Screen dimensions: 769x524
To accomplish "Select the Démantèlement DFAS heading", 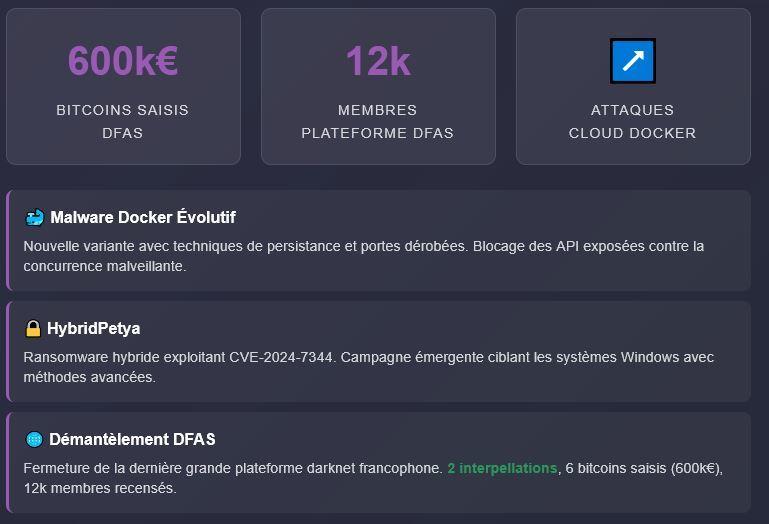I will pyautogui.click(x=132, y=439).
